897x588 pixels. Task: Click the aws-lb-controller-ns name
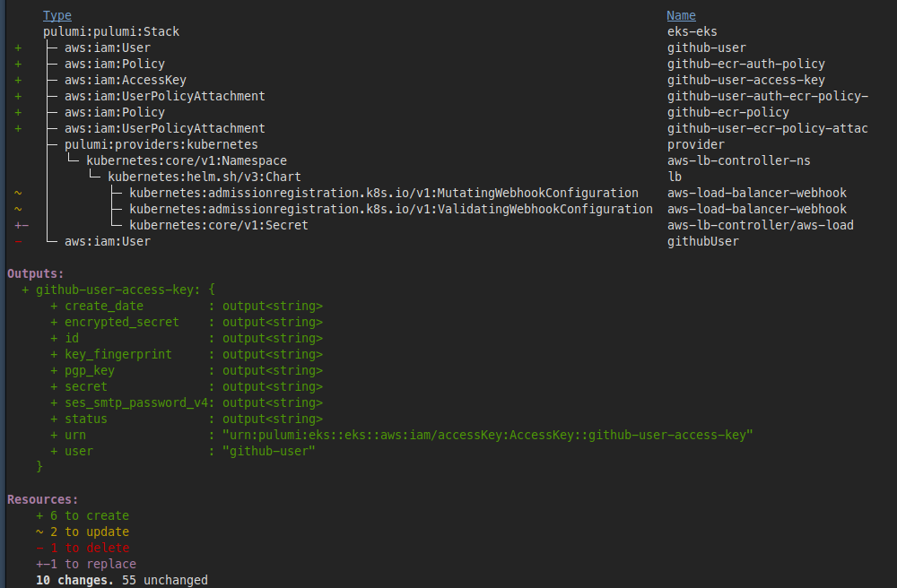738,160
